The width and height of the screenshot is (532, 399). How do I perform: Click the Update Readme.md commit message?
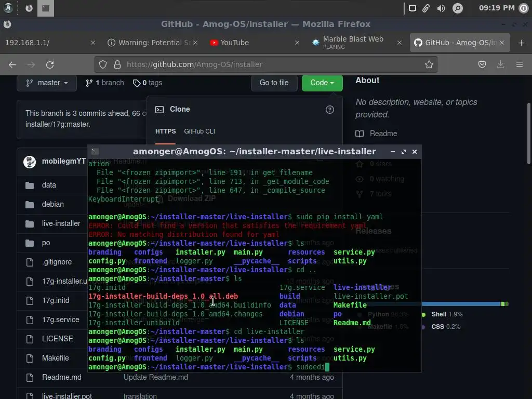tap(156, 377)
